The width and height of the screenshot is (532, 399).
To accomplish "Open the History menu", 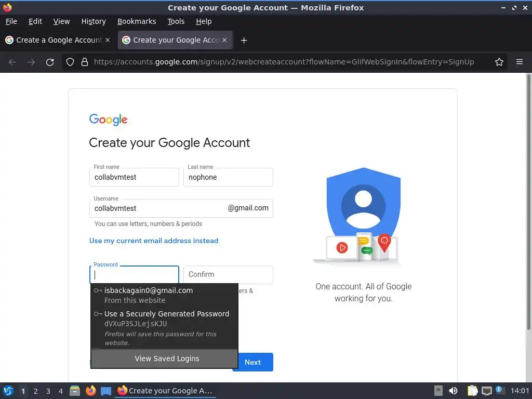I will pos(94,21).
